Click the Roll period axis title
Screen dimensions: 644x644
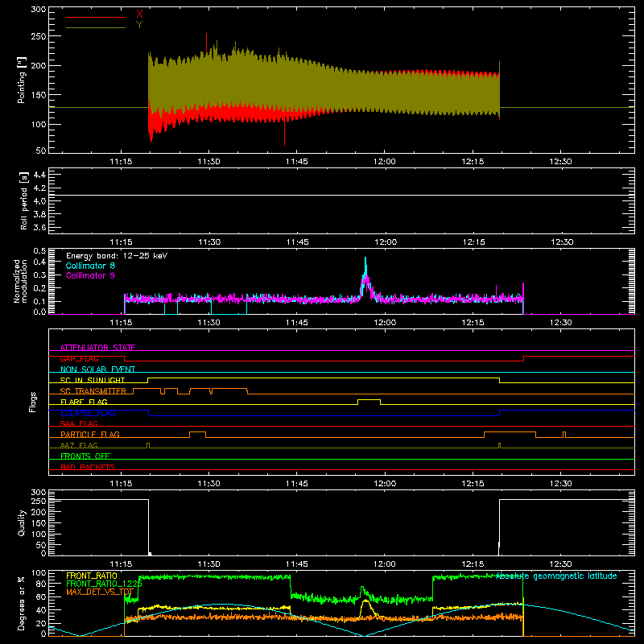[x=24, y=200]
